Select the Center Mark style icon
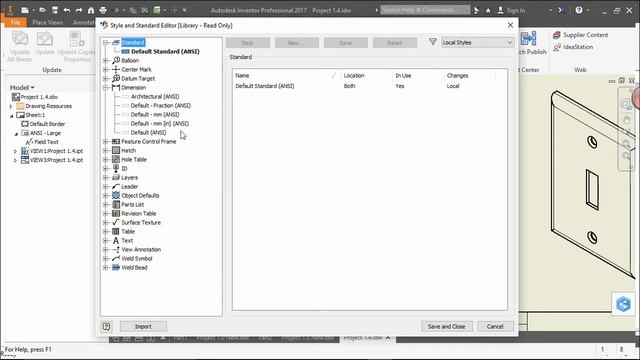This screenshot has width=640, height=360. point(116,69)
